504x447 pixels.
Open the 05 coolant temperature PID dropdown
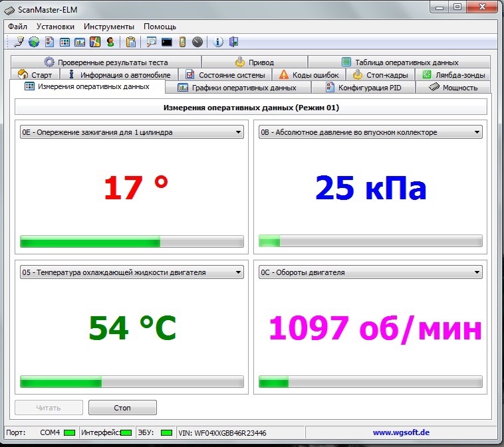click(238, 272)
